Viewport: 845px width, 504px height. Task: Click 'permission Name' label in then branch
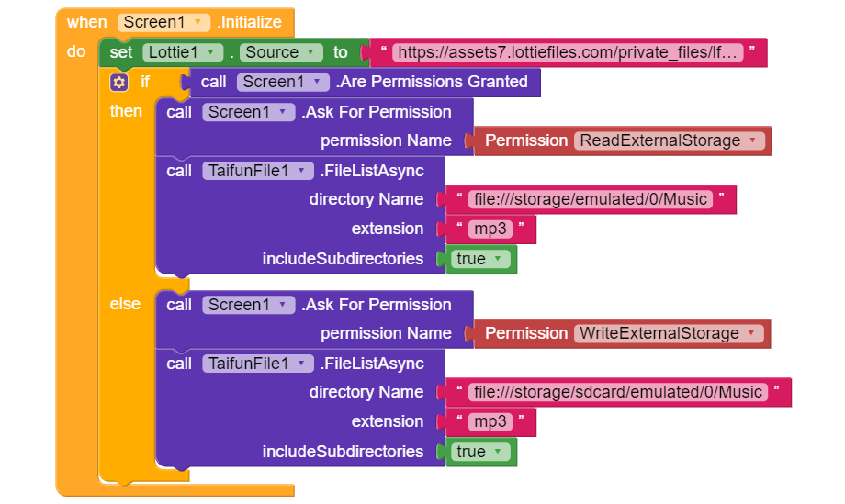pos(386,140)
